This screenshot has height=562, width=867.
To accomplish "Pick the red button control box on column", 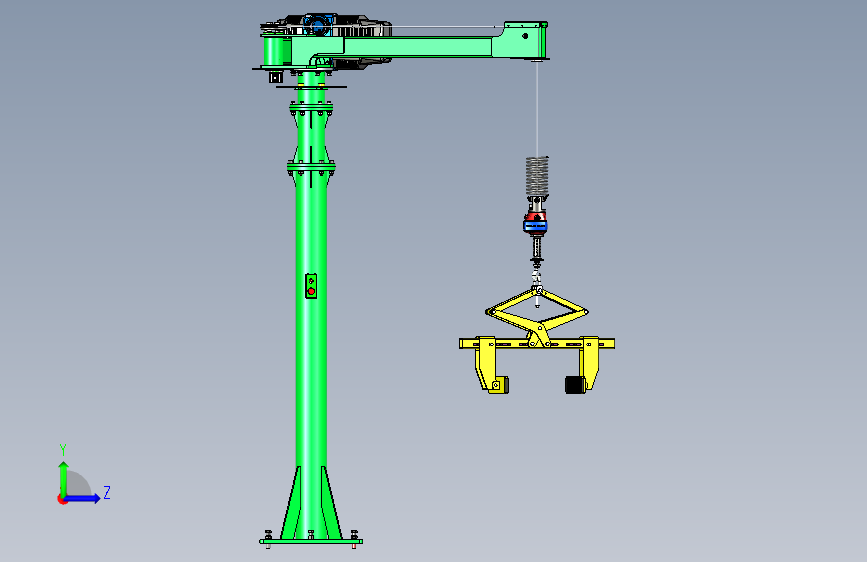I will [x=311, y=286].
